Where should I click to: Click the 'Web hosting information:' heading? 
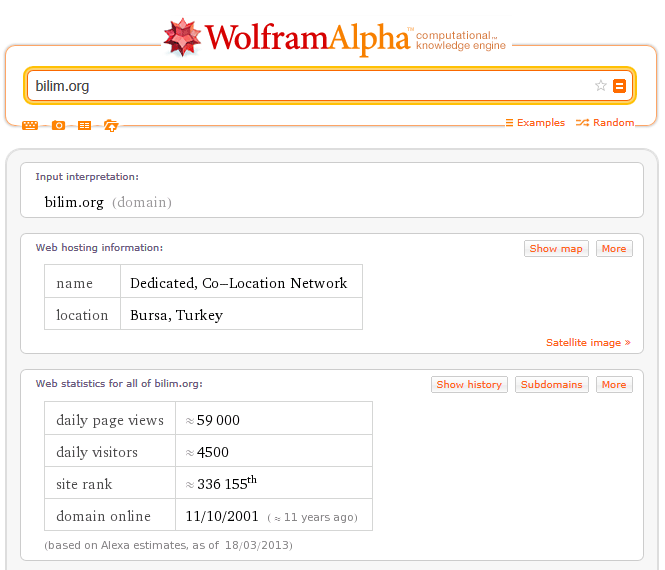coord(99,248)
